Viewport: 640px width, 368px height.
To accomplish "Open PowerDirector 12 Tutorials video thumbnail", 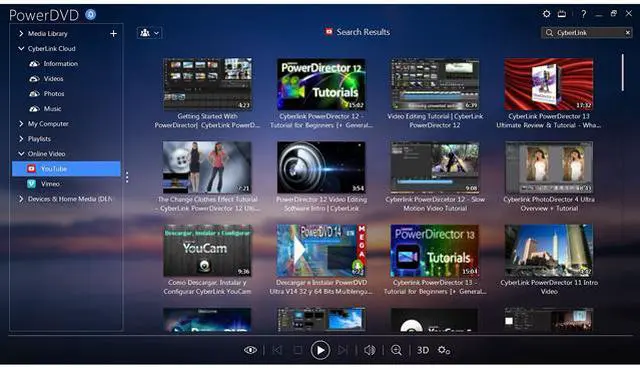I will (321, 84).
